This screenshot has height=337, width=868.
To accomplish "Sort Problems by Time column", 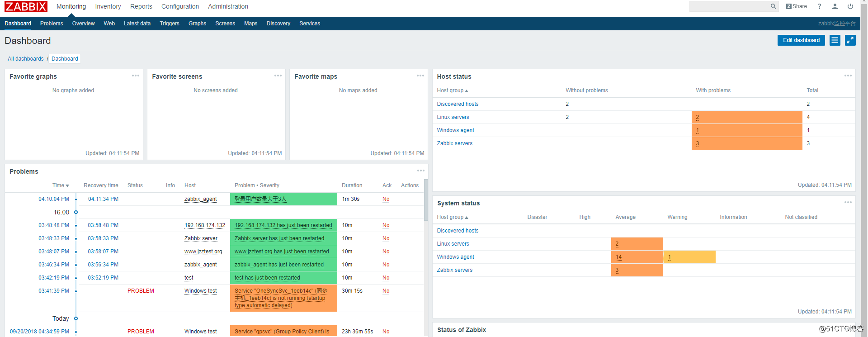I will pyautogui.click(x=61, y=185).
